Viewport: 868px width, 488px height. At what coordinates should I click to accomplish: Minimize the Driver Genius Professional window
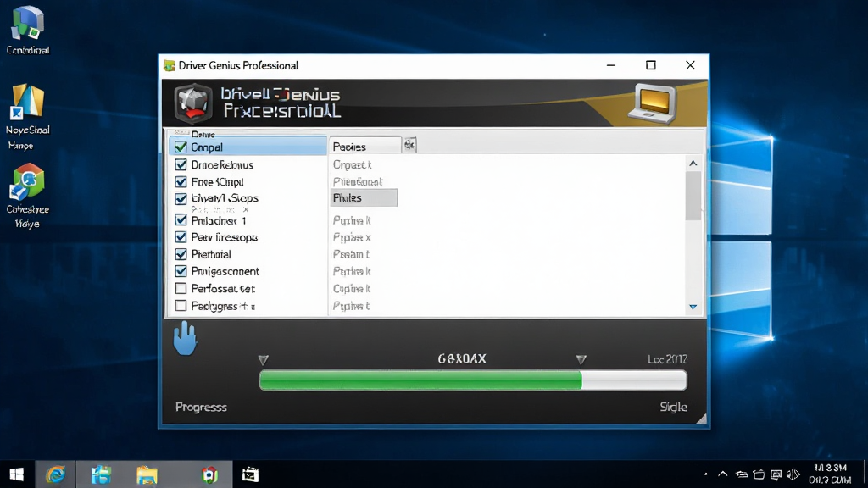click(611, 65)
